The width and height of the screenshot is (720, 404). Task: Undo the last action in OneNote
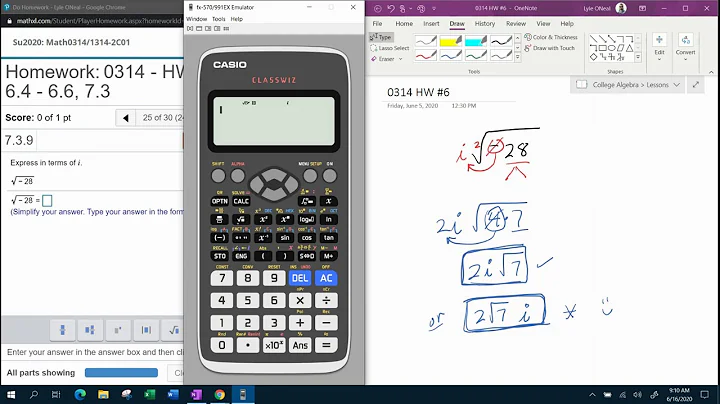pyautogui.click(x=390, y=8)
